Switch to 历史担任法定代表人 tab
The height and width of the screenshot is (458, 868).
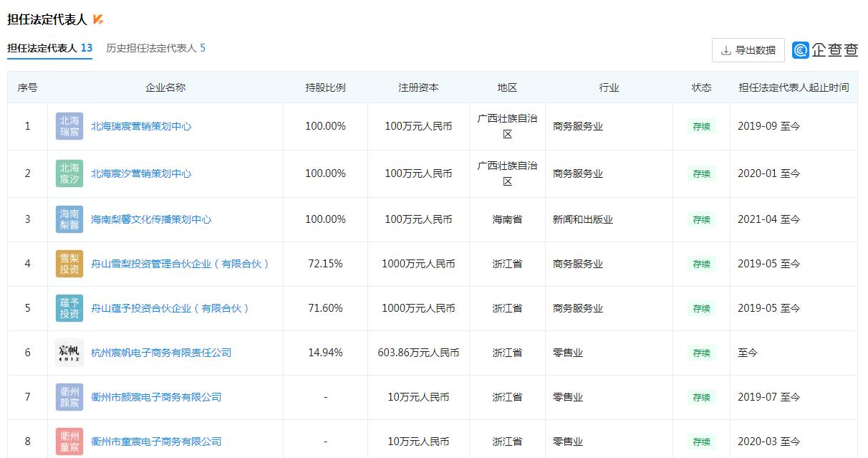point(155,48)
